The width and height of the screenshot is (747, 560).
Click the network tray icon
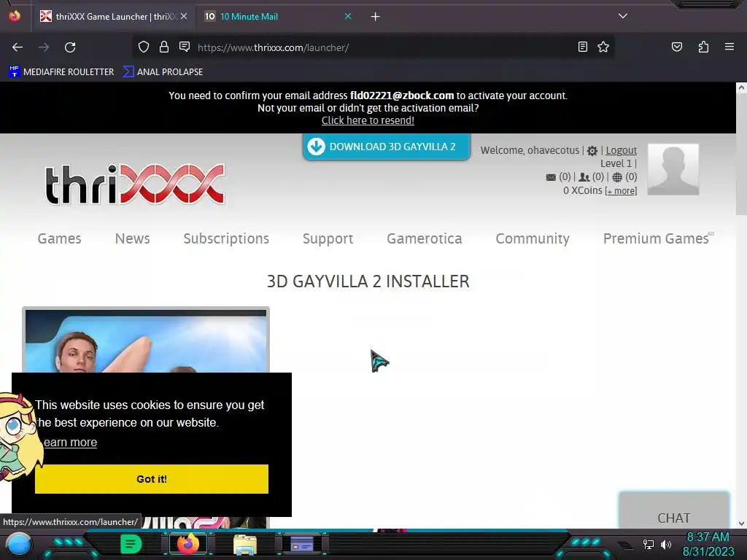pos(648,544)
